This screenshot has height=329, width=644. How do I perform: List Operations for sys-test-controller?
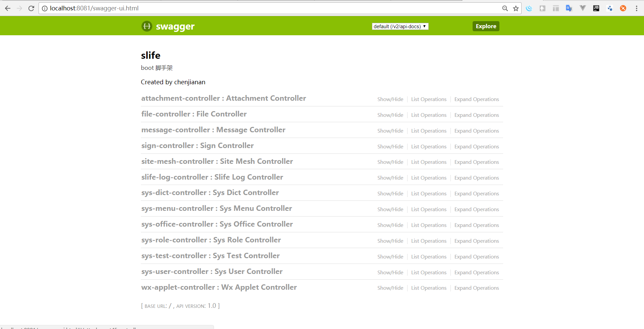[429, 257]
